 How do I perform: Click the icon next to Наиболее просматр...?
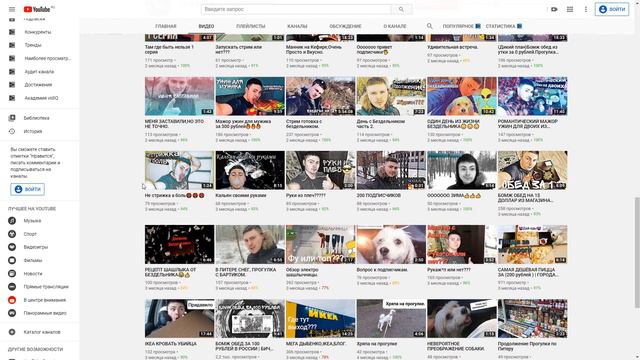[x=12, y=58]
